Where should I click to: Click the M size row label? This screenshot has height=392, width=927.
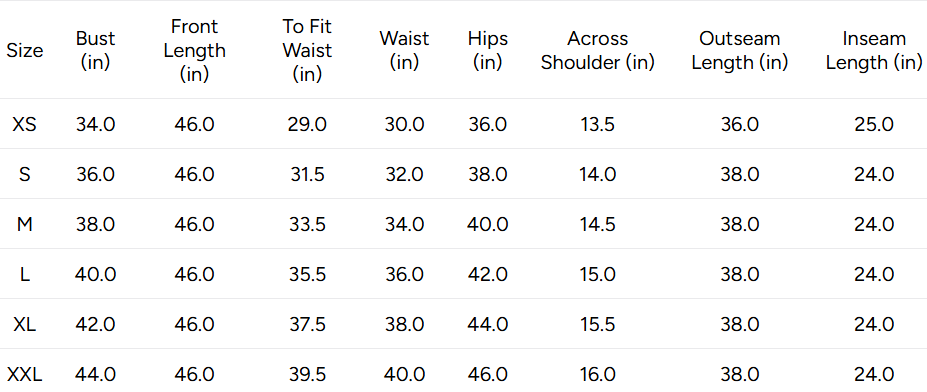tap(25, 224)
